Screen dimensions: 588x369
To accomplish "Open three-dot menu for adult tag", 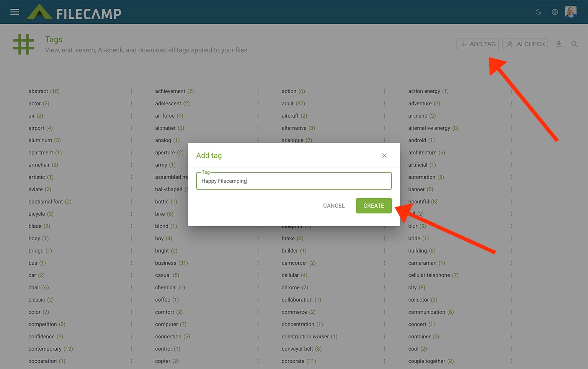I will pos(384,103).
